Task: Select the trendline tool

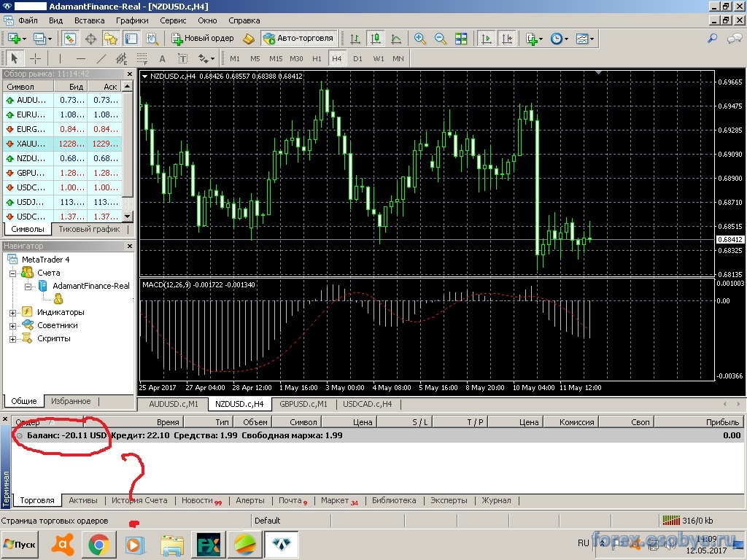Action: click(x=101, y=58)
